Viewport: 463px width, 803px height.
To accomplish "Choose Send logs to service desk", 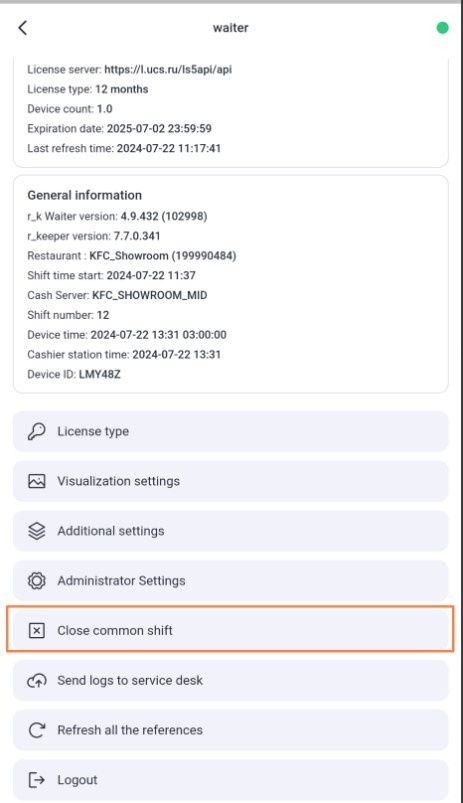I will [230, 681].
